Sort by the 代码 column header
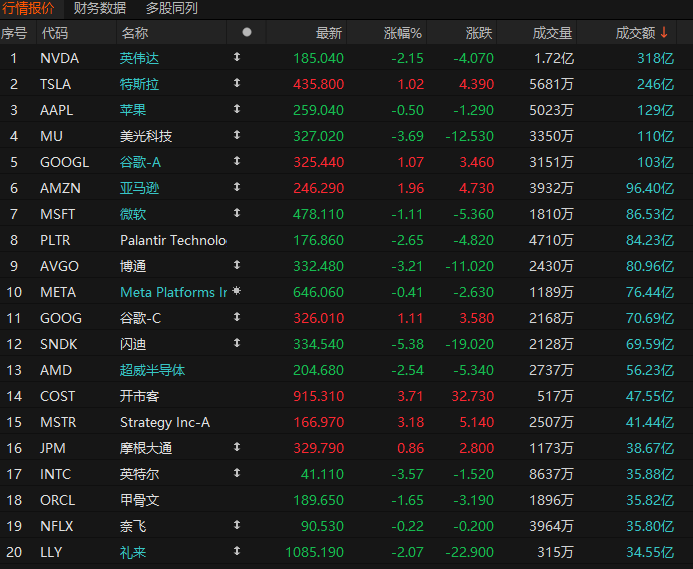 (x=55, y=33)
